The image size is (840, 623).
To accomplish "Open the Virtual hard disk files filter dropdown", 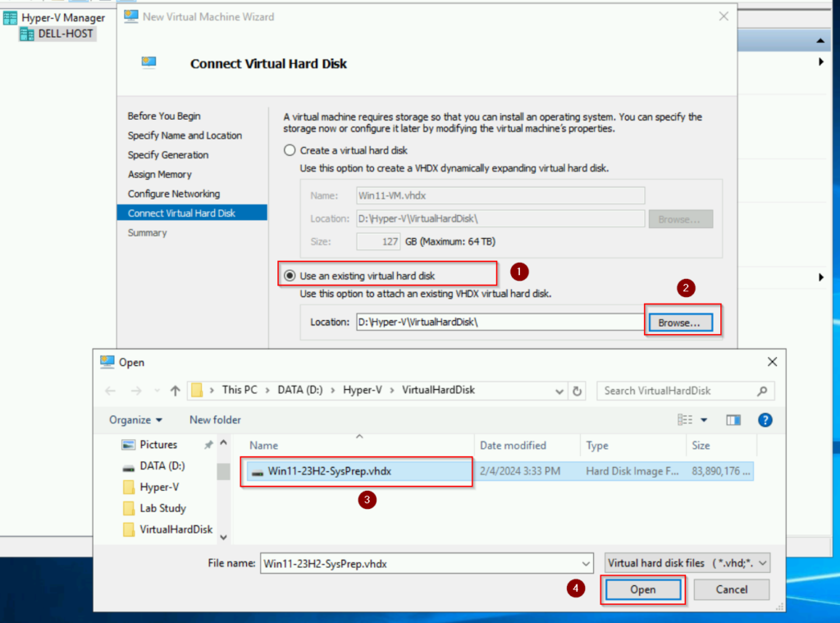I will click(x=687, y=563).
